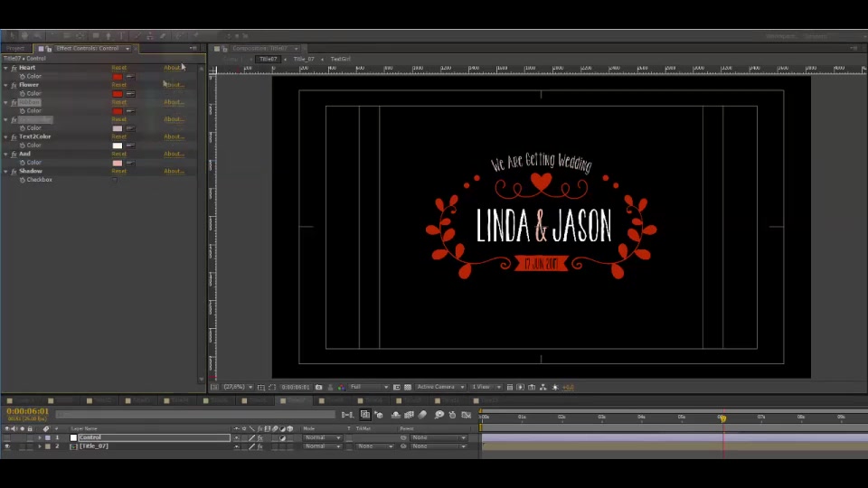Viewport: 868px width, 488px height.
Task: Toggle stopwatch for Heart Color
Action: click(22, 76)
